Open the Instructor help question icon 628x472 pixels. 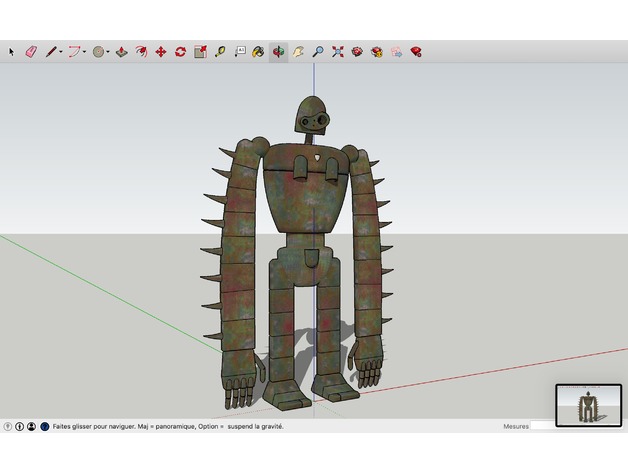point(45,426)
